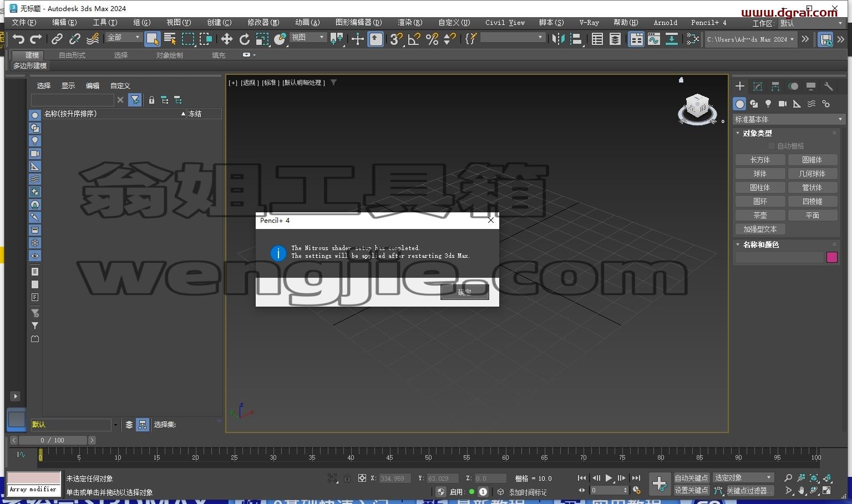Collapse the 名称和颜色 rollout

click(x=760, y=245)
